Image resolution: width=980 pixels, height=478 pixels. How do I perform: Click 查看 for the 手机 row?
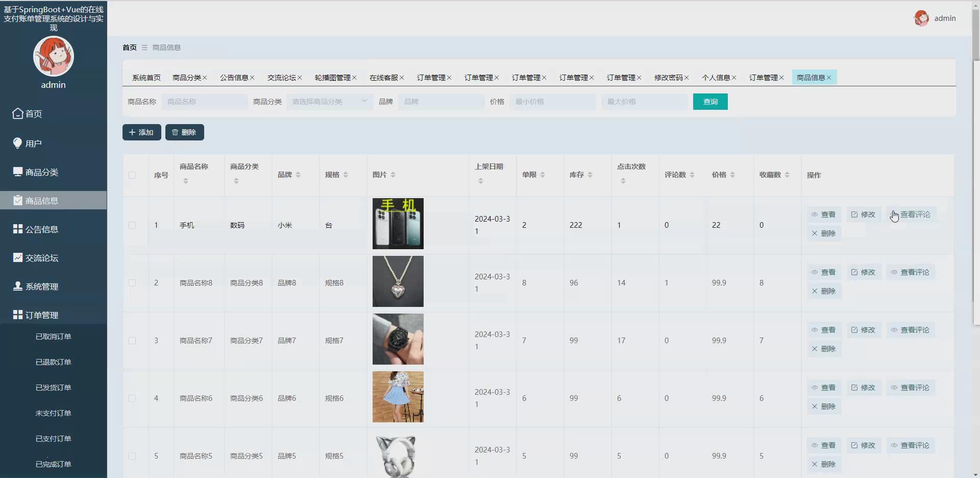pos(824,214)
